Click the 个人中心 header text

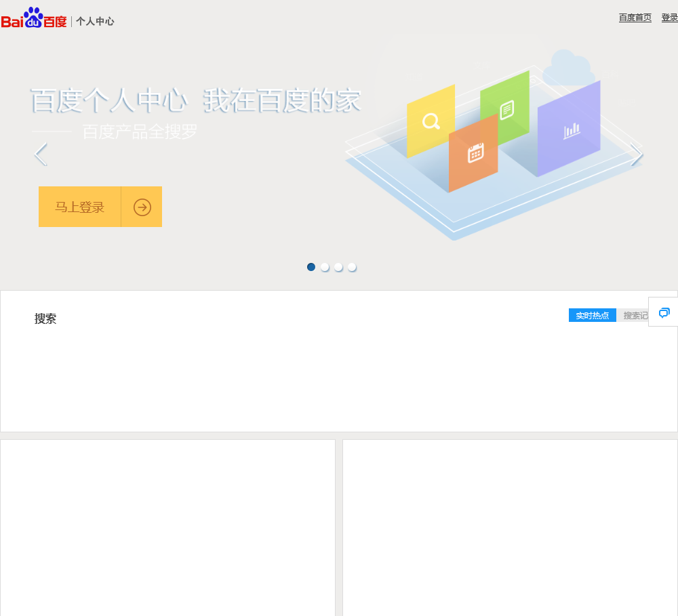pyautogui.click(x=95, y=21)
